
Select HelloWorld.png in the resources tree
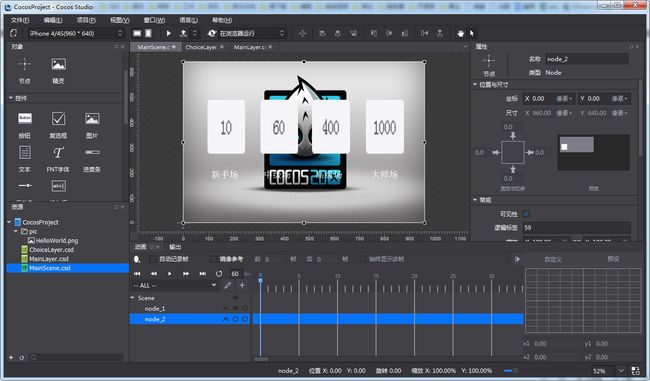pyautogui.click(x=56, y=240)
